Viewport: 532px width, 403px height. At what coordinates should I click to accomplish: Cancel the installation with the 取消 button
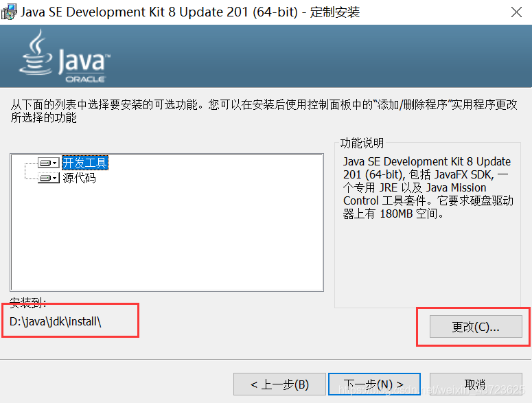476,384
